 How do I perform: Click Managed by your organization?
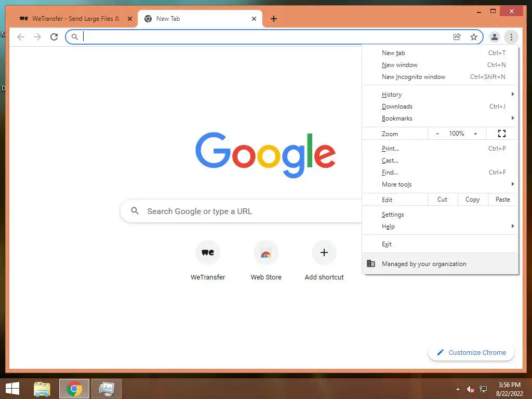click(440, 263)
